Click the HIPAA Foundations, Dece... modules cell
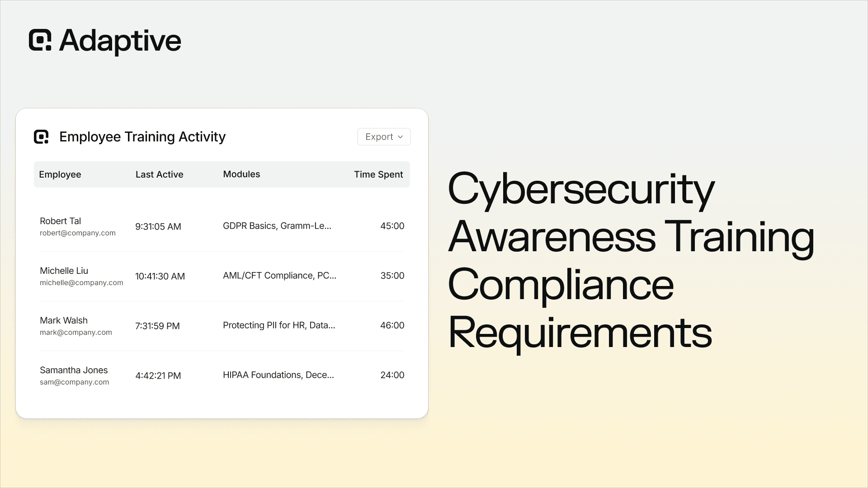This screenshot has height=488, width=868. pos(278,375)
